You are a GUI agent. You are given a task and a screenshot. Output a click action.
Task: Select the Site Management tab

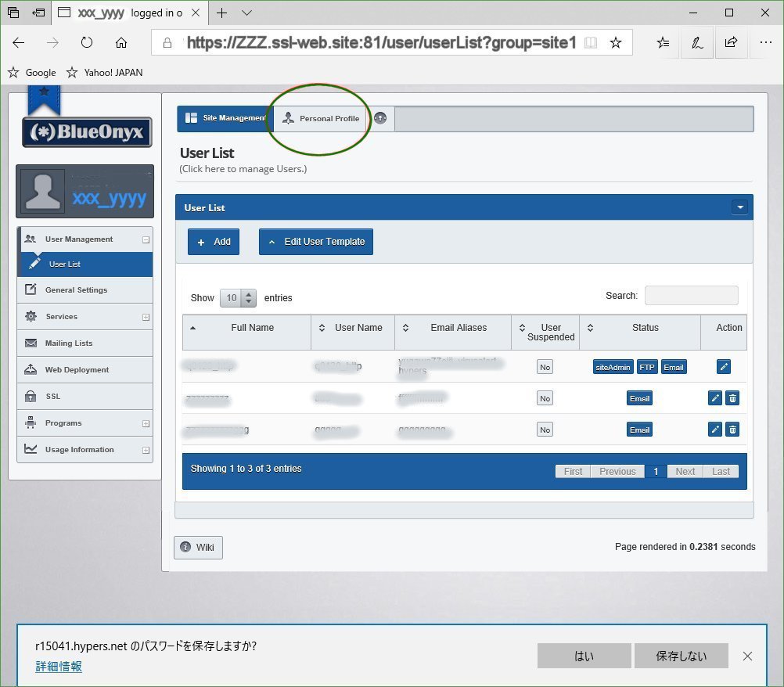coord(225,118)
